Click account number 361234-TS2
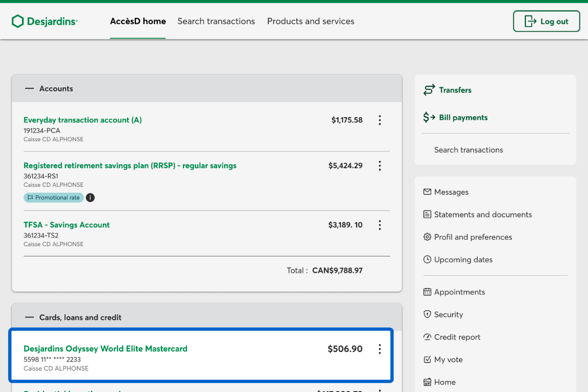Image resolution: width=588 pixels, height=392 pixels. (x=41, y=235)
